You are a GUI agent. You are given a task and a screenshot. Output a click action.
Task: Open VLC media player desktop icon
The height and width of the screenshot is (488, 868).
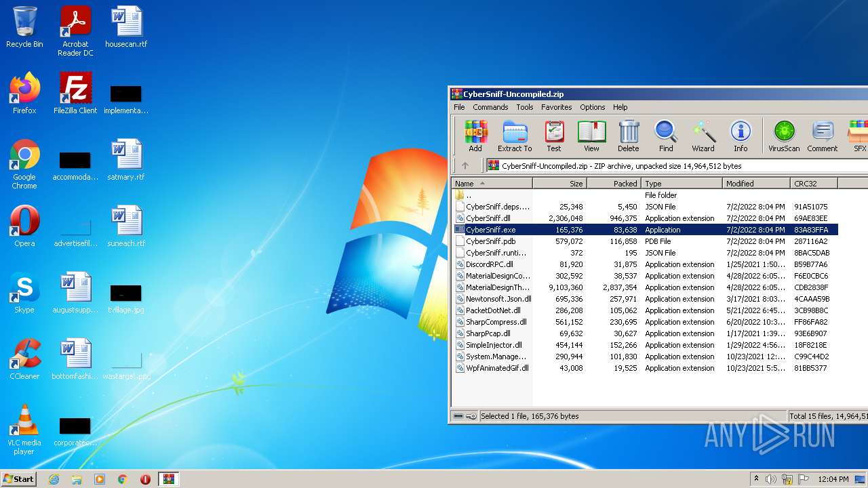coord(24,430)
